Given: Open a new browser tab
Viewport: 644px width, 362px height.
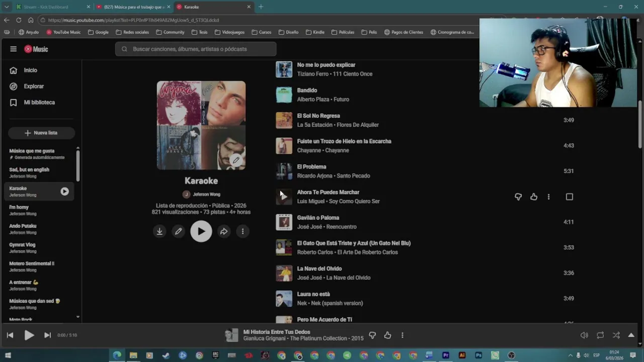Looking at the screenshot, I should tap(261, 7).
